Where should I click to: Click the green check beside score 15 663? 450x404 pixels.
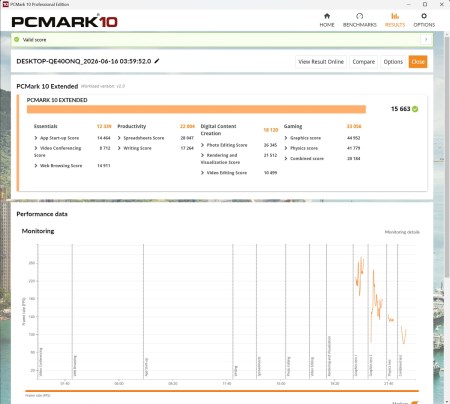415,109
